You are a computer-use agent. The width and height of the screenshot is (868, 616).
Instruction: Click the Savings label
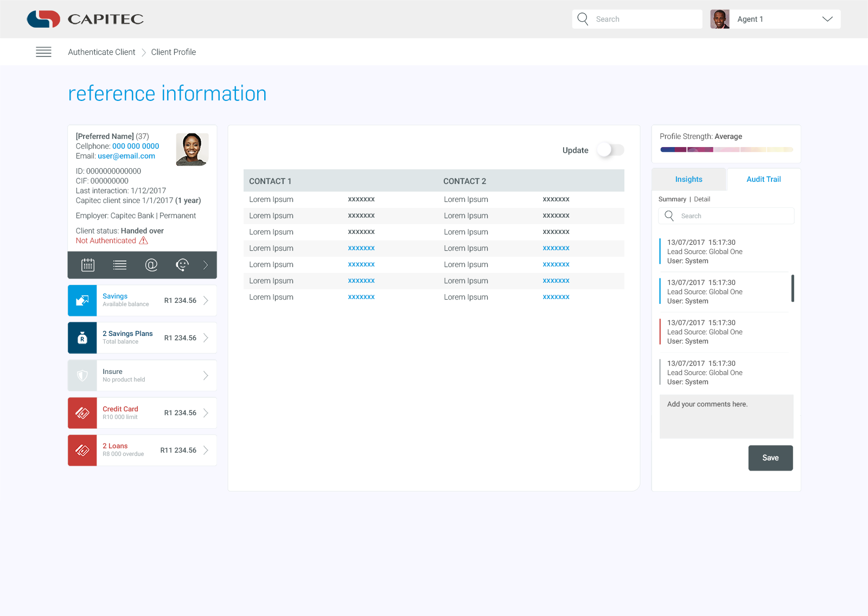click(115, 296)
